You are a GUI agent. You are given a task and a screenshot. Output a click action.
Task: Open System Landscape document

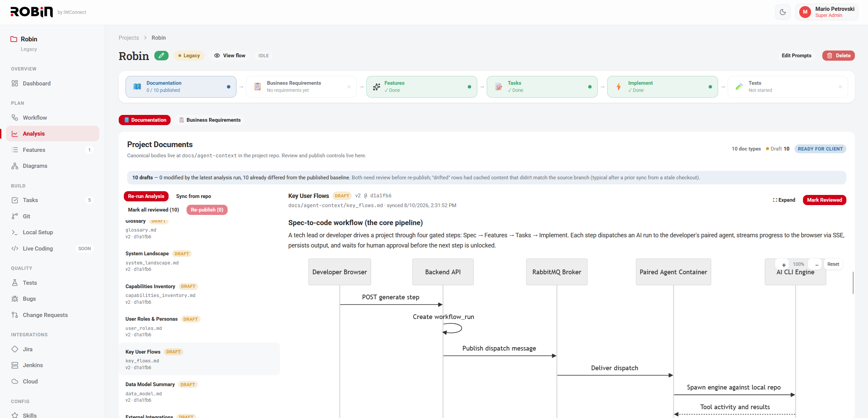[x=199, y=261]
